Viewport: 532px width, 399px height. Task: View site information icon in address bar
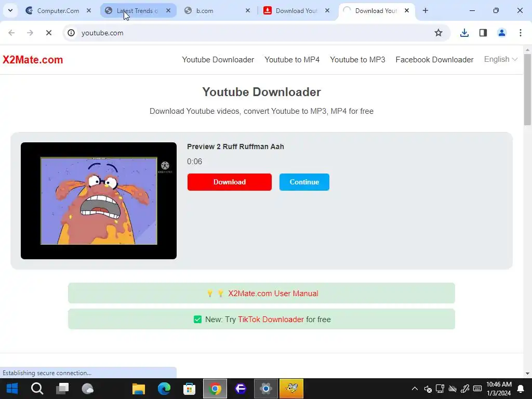tap(71, 33)
